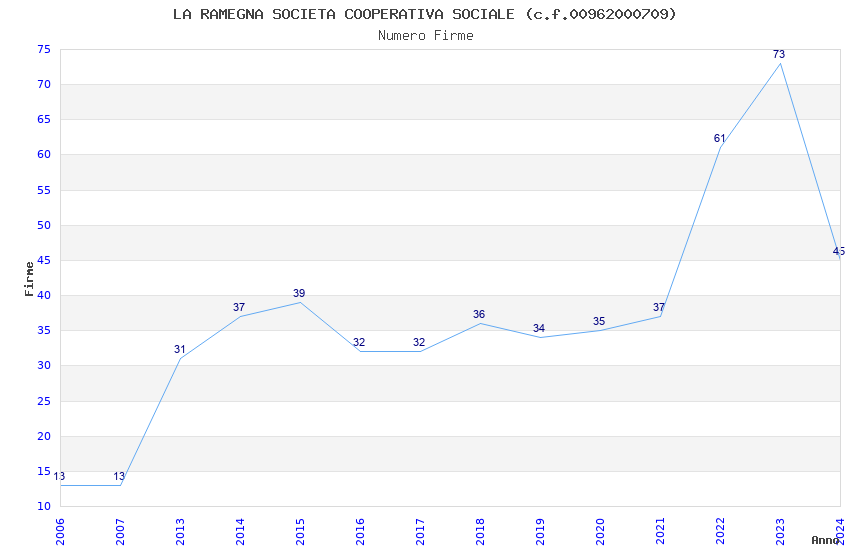The image size is (850, 550).
Task: Click the 2022 year label
Action: [720, 532]
